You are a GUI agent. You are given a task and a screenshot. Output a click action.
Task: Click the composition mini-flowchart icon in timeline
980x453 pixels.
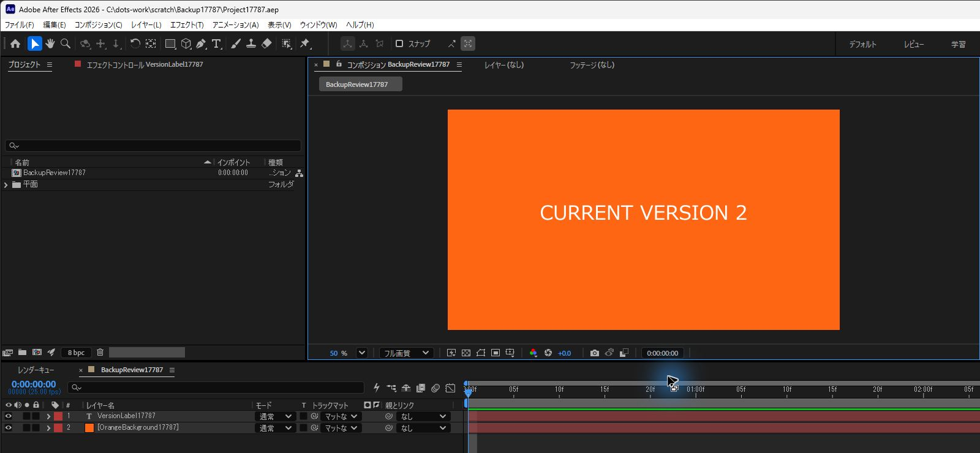click(x=391, y=388)
